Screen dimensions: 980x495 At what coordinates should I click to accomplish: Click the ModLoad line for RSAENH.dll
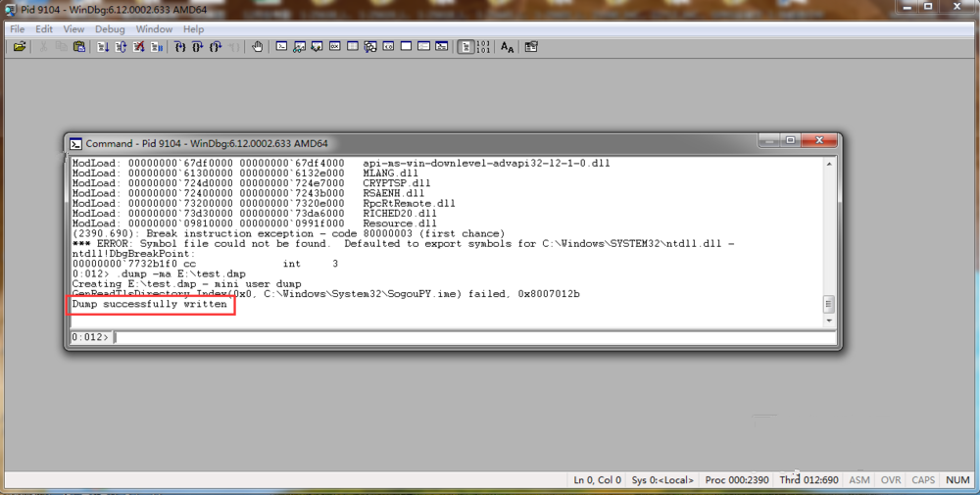(248, 193)
